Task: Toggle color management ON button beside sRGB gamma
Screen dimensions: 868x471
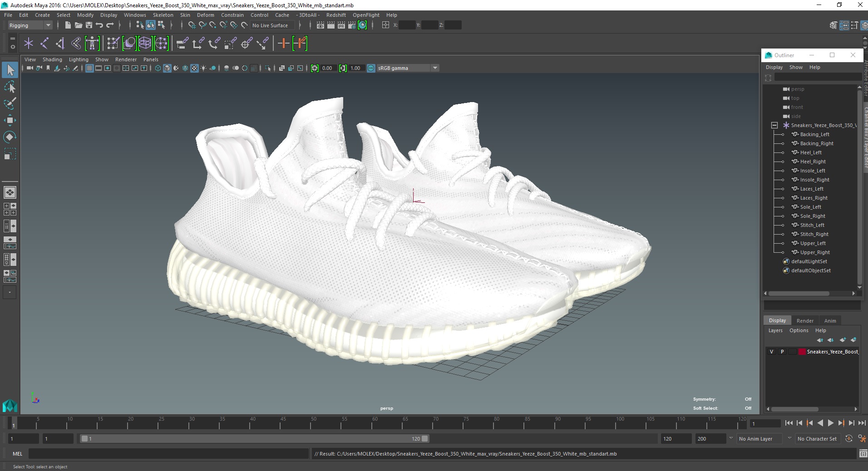Action: [x=371, y=68]
